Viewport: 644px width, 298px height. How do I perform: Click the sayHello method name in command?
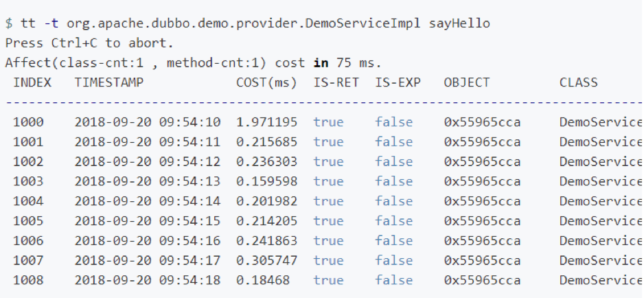click(x=459, y=23)
